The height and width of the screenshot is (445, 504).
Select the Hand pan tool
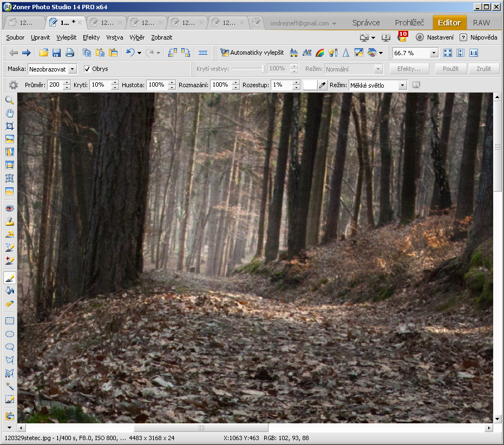[x=9, y=113]
